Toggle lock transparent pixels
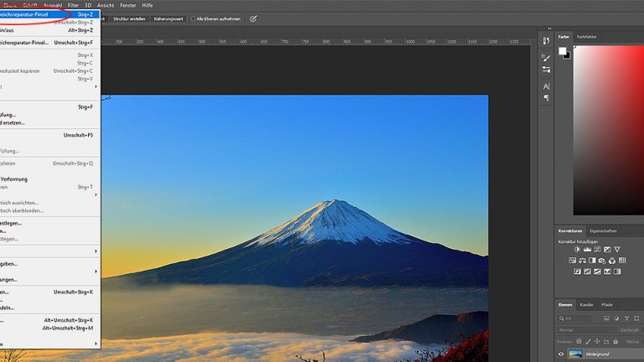Image resolution: width=644 pixels, height=362 pixels. [x=579, y=341]
